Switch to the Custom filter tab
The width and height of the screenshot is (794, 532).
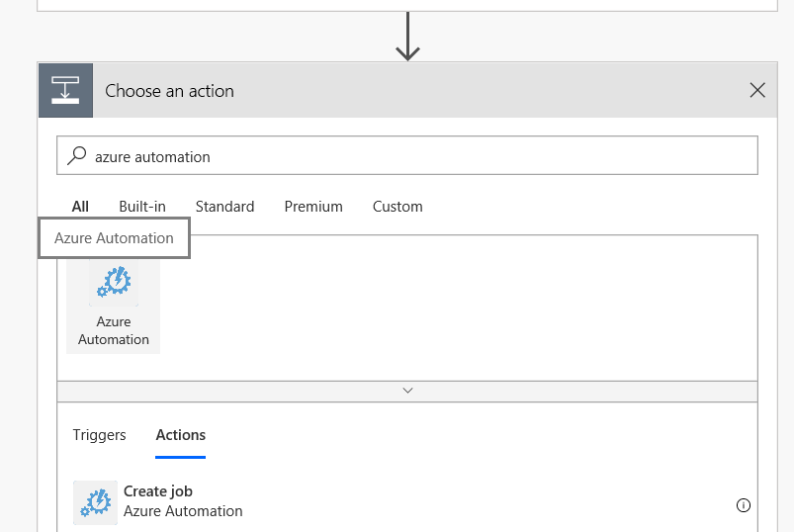pos(397,207)
